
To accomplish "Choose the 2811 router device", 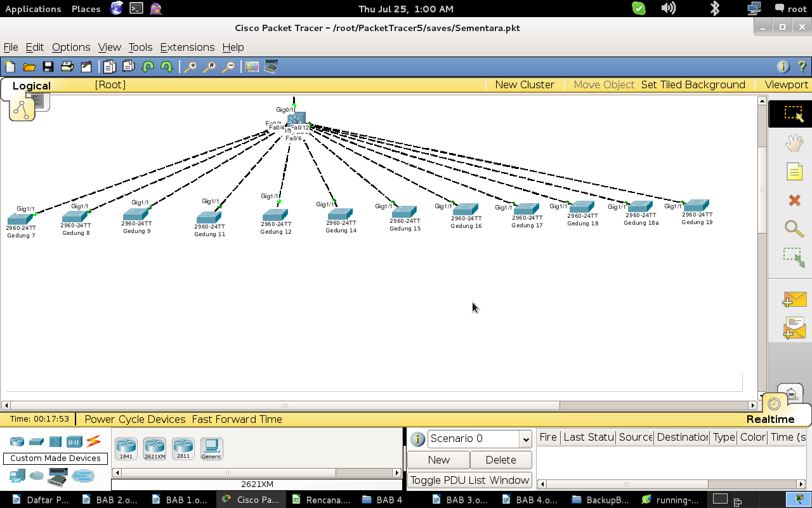I will point(183,449).
